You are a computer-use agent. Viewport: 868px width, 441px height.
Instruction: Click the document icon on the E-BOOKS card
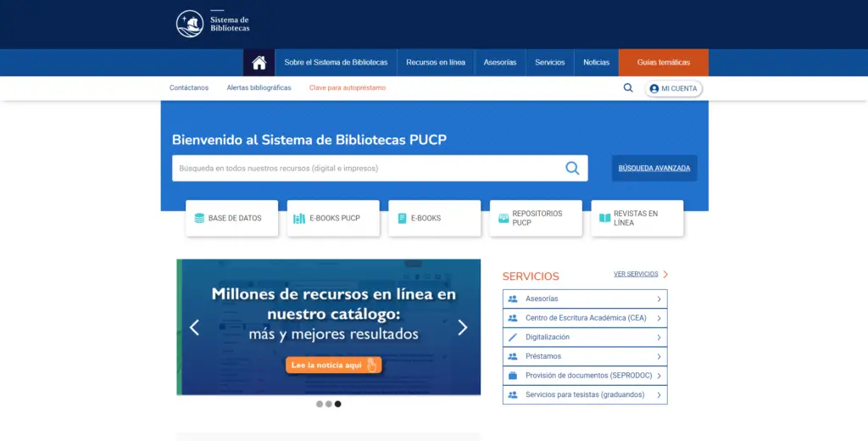[x=402, y=218]
